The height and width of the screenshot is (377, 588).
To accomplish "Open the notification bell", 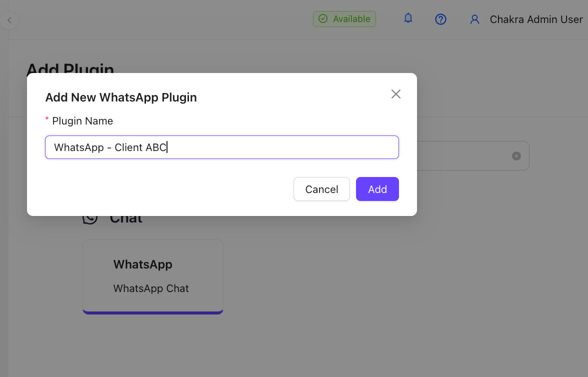I will pyautogui.click(x=407, y=18).
